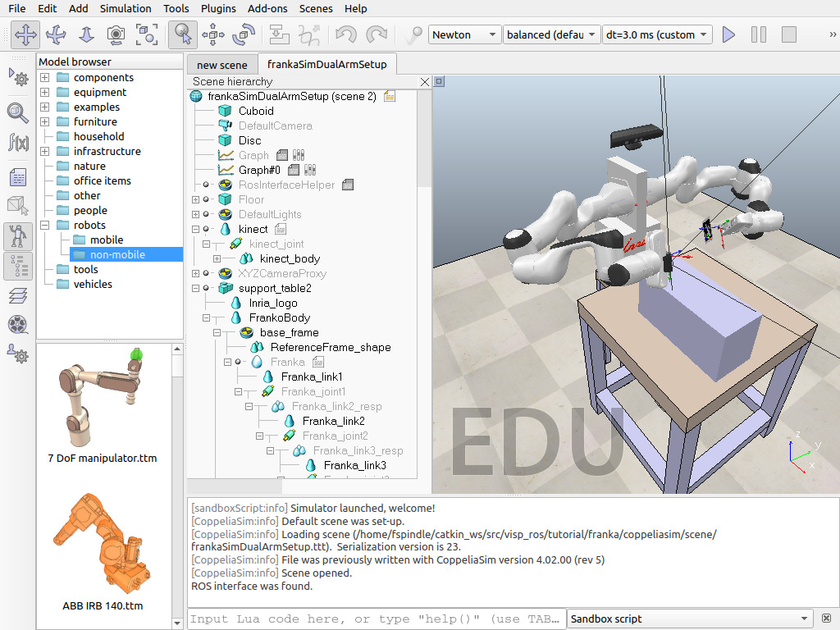Open the Newton physics engine dropdown

click(x=464, y=34)
